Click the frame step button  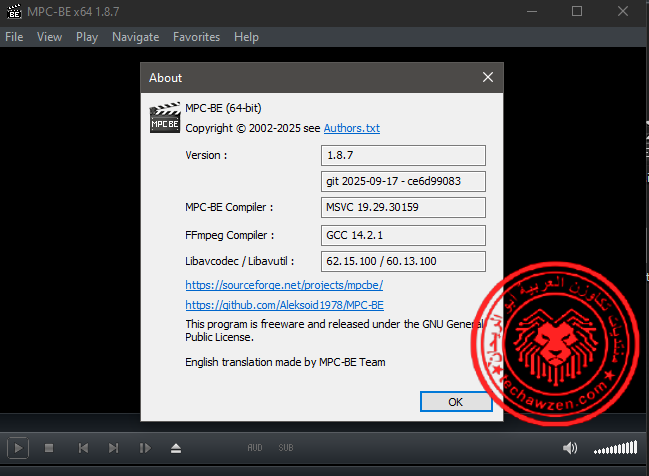(x=145, y=448)
